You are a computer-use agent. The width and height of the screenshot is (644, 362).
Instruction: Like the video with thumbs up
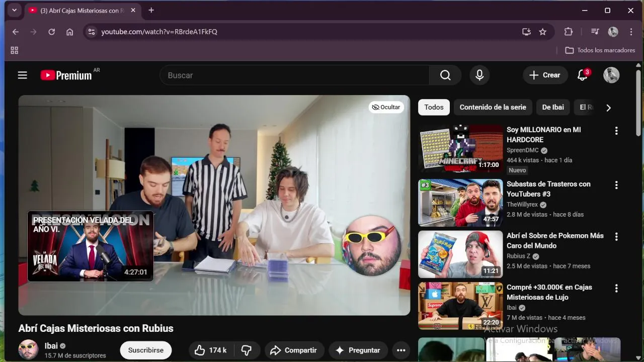(210, 350)
